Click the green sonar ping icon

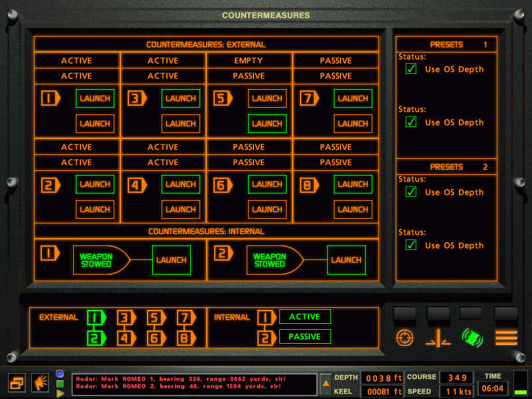pos(472,337)
